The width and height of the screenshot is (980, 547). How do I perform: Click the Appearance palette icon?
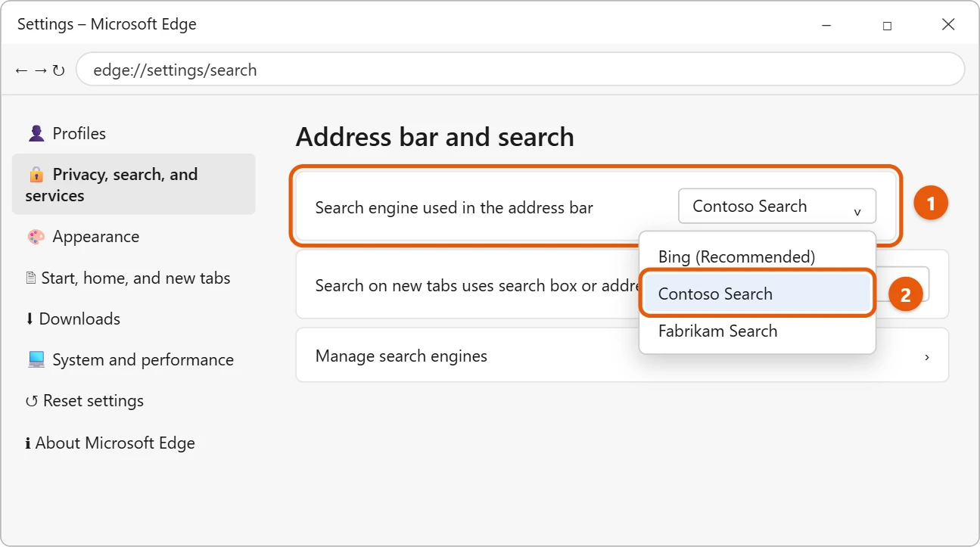click(x=36, y=237)
